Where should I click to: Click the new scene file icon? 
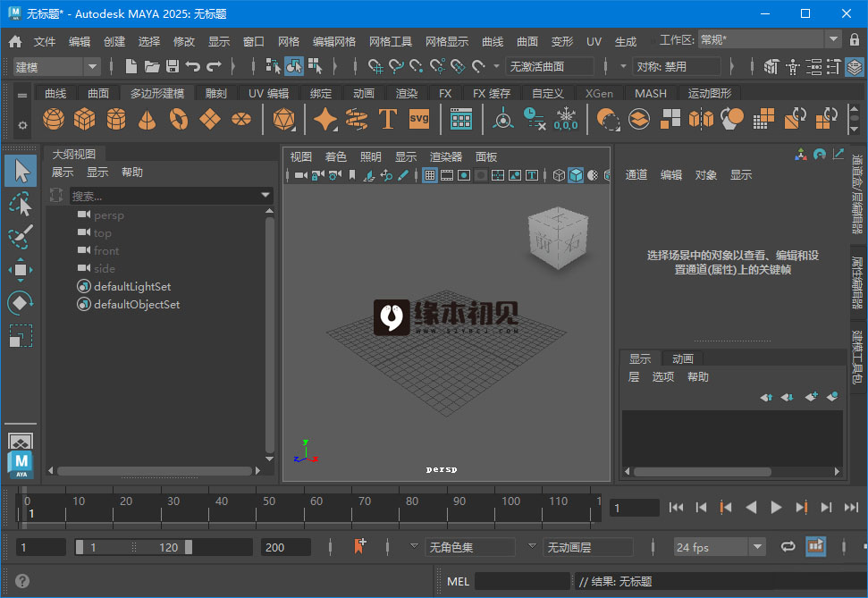[131, 66]
